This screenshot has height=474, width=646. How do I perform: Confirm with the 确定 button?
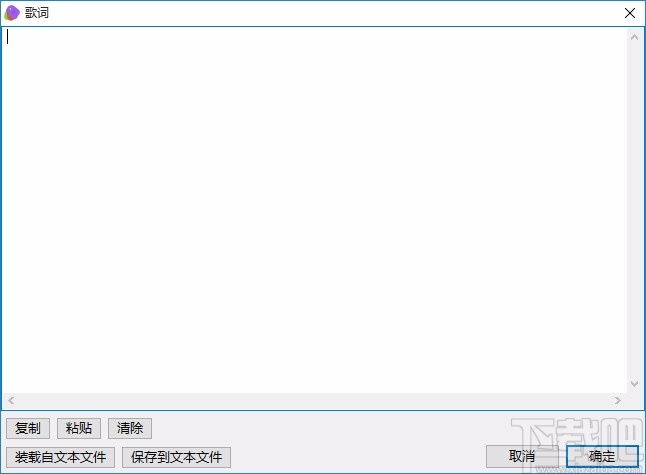click(x=602, y=456)
